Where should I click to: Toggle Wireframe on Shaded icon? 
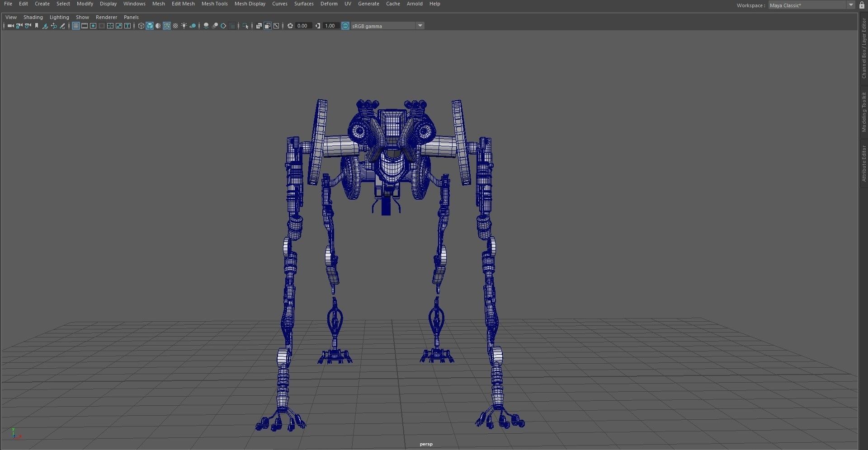[x=167, y=26]
